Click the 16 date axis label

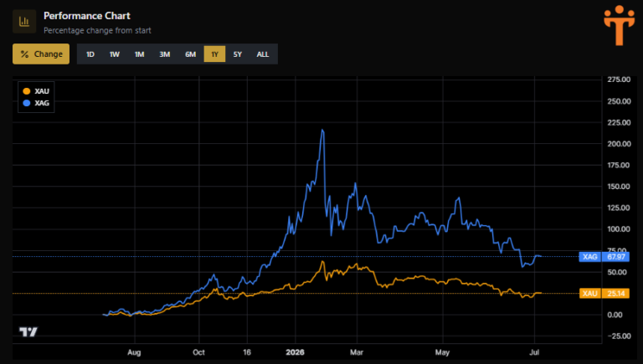[x=247, y=352]
